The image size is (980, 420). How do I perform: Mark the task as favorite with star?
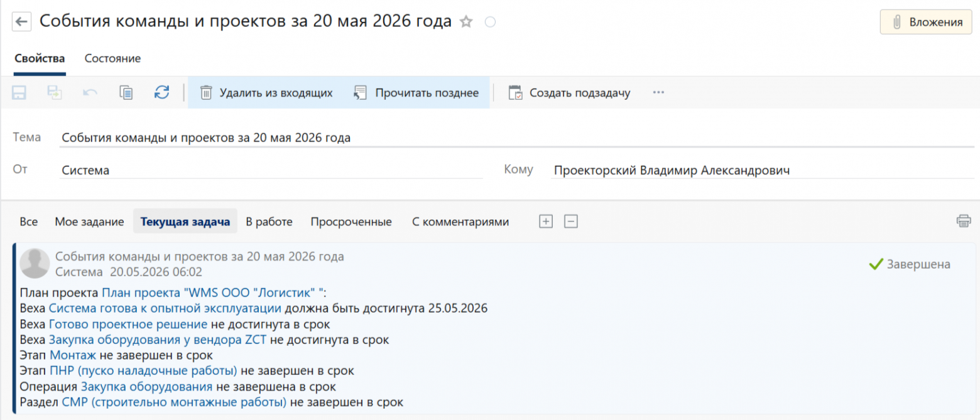466,22
